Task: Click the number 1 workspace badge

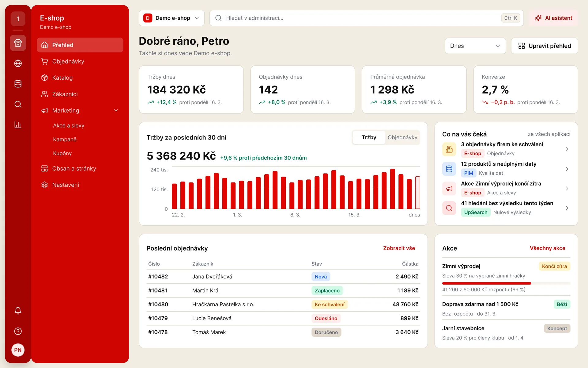Action: coord(18,19)
